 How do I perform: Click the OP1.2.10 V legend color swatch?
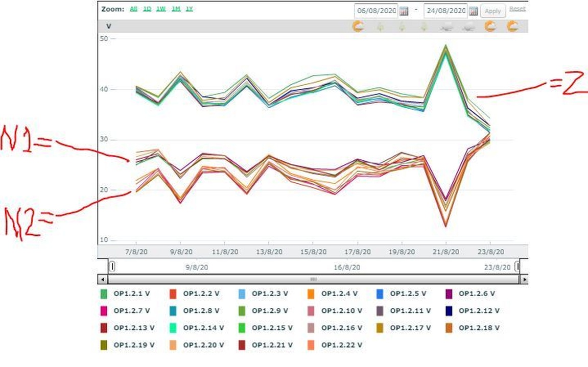[311, 311]
